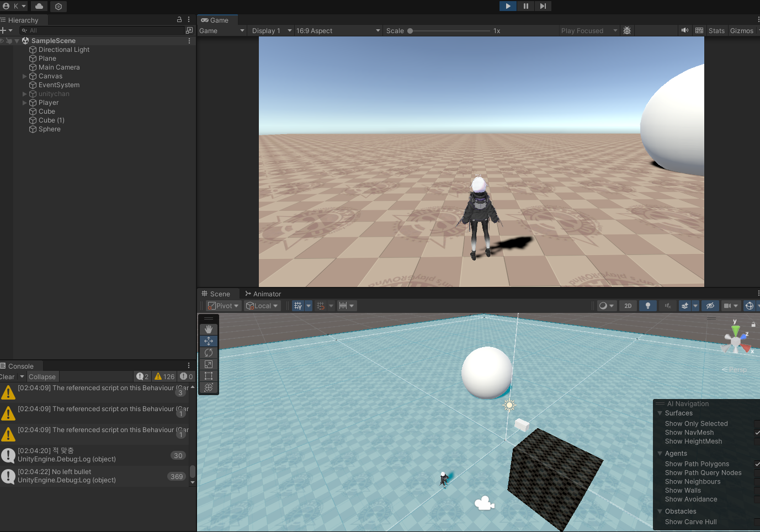Select the combined Transform tool

[x=209, y=387]
